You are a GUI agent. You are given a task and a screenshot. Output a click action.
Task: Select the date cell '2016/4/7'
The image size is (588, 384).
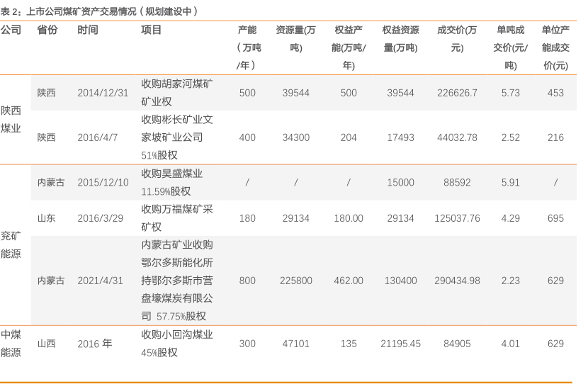97,137
